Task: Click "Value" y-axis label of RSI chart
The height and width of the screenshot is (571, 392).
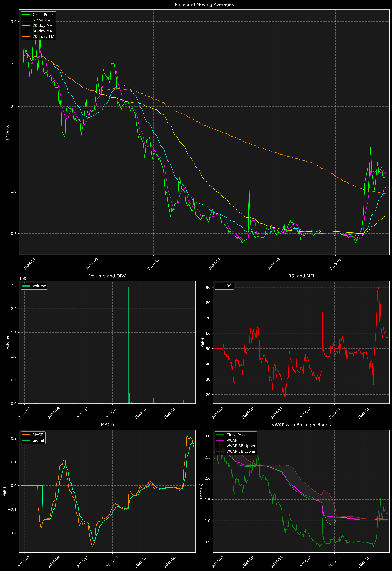Action: 202,342
